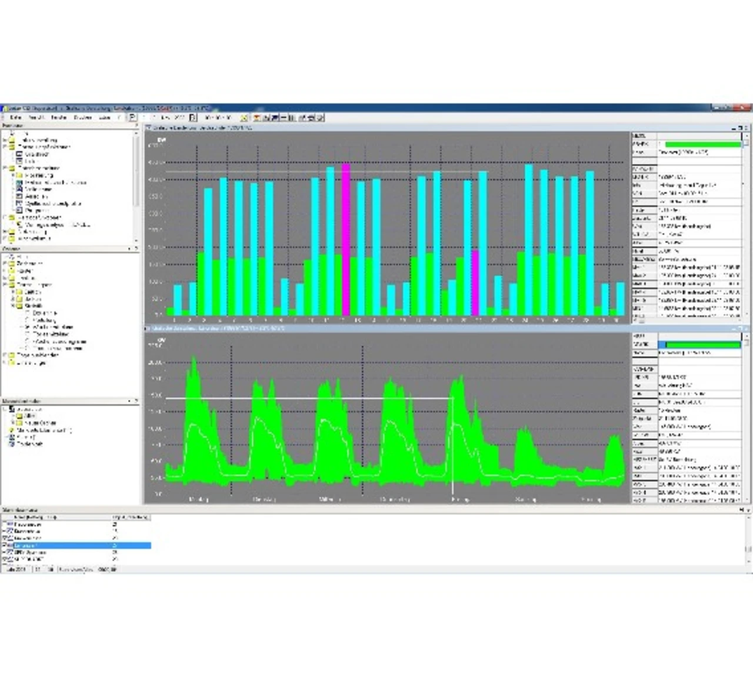Select the tall magenta bar in the bar chart
Viewport: 753px width, 700px height.
[x=346, y=239]
